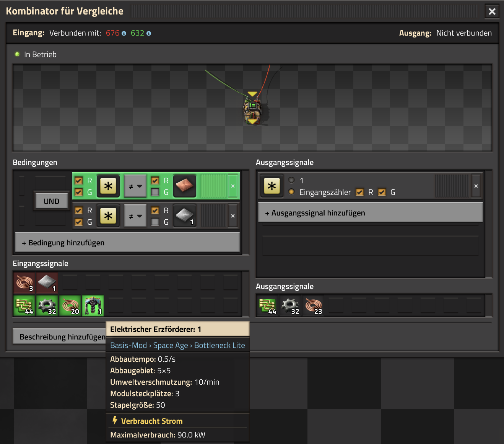Image resolution: width=504 pixels, height=444 pixels.
Task: Open comparator dropdown in second condition
Action: [135, 216]
